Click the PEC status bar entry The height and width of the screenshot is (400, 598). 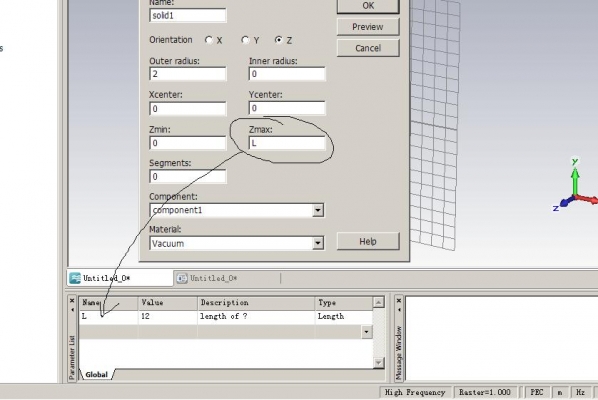pyautogui.click(x=537, y=392)
